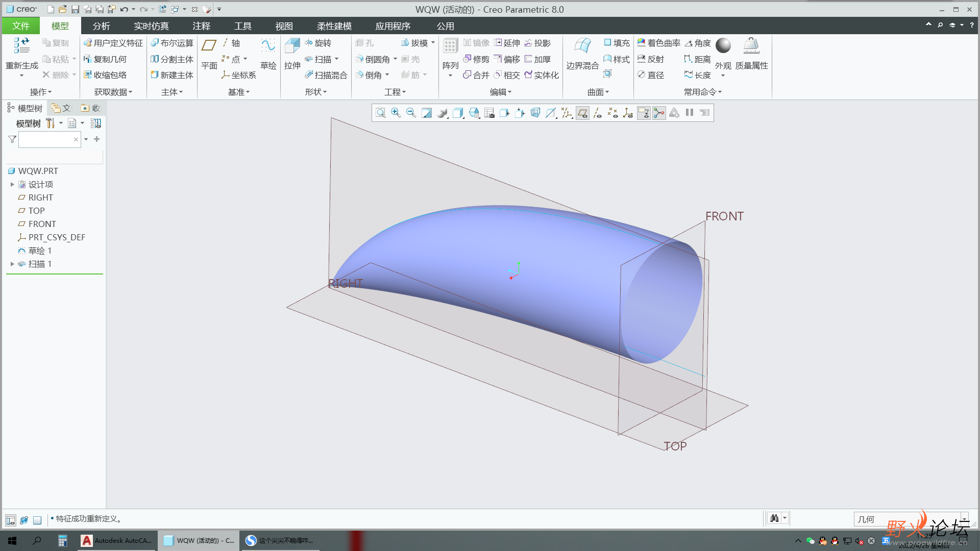Click the 用户定义特征 button
980x551 pixels.
coord(113,43)
